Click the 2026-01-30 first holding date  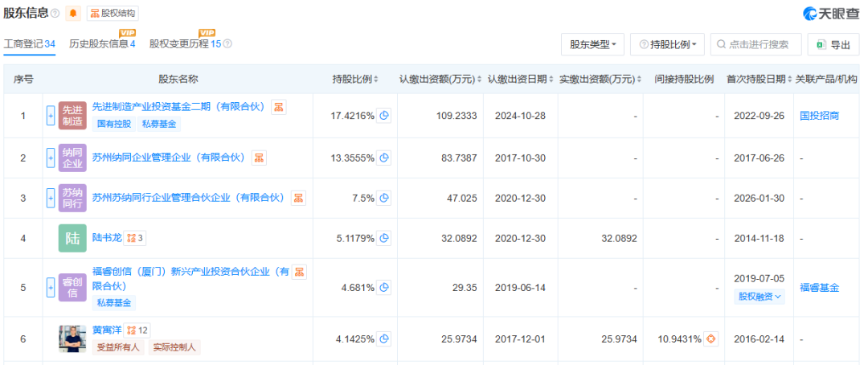click(759, 198)
